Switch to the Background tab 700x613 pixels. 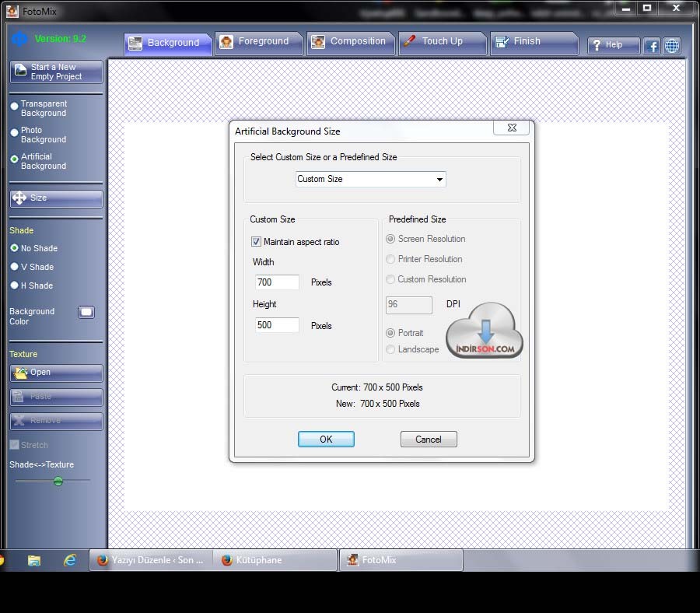coord(168,44)
